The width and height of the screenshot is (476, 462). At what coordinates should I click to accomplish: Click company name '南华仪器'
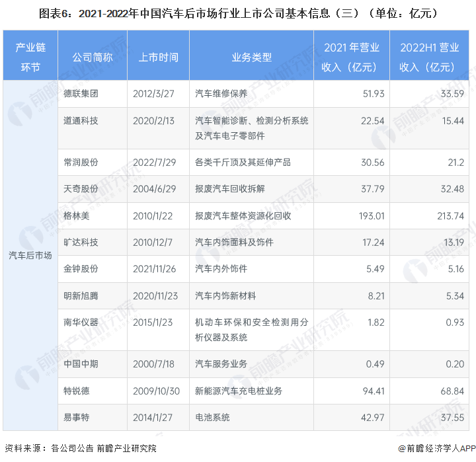coord(81,322)
